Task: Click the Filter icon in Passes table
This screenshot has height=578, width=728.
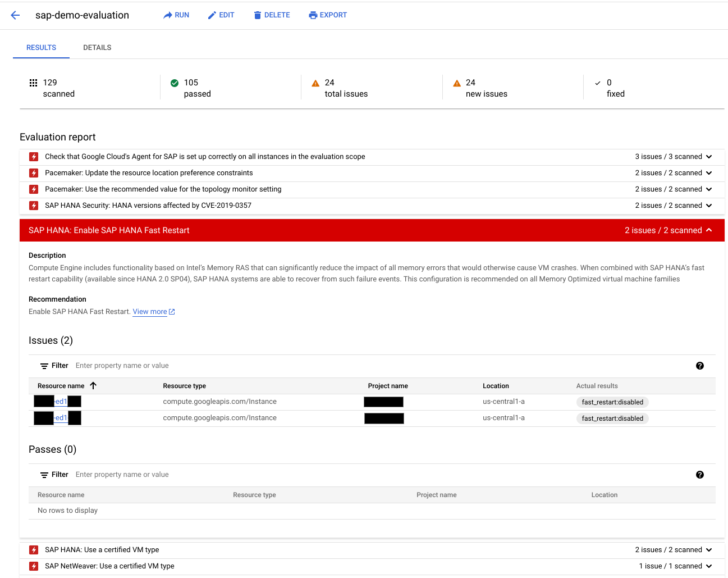Action: click(44, 475)
